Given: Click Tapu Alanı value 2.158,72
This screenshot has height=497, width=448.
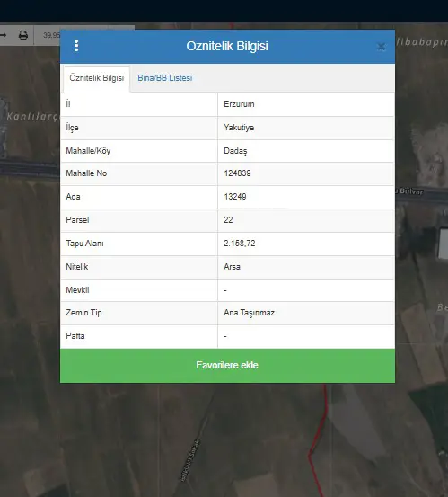Looking at the screenshot, I should [240, 244].
